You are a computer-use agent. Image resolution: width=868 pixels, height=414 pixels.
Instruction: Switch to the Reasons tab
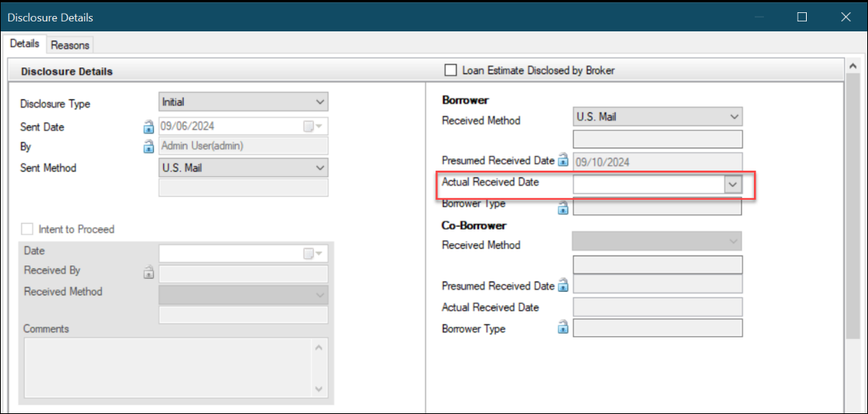70,45
